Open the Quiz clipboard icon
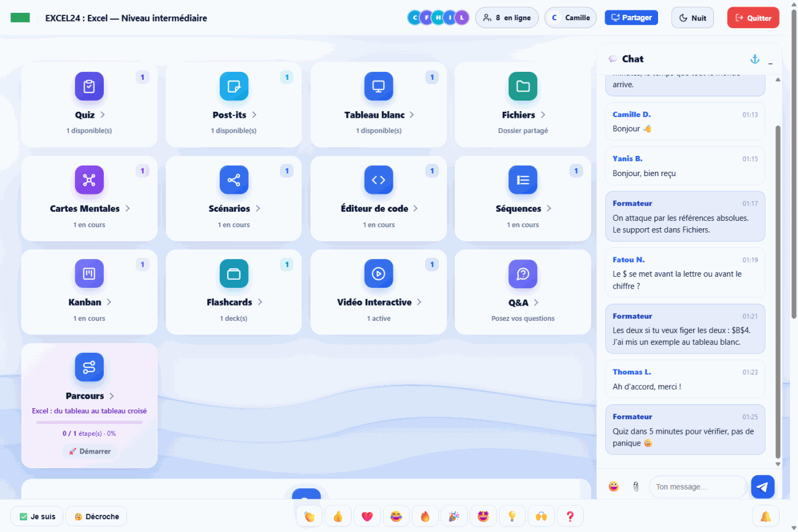The width and height of the screenshot is (798, 532). [x=89, y=87]
